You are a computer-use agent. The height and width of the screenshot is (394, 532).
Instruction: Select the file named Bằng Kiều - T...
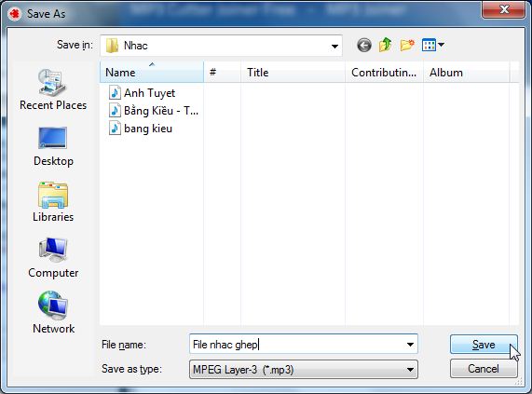(x=161, y=111)
